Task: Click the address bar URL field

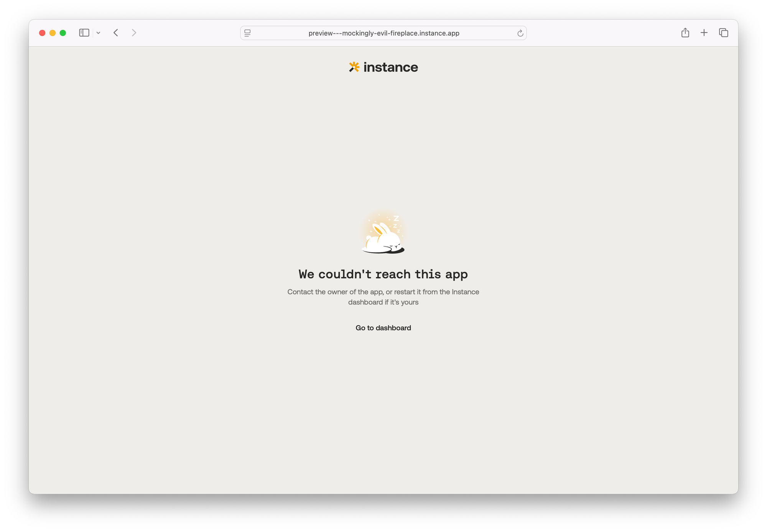Action: click(383, 33)
